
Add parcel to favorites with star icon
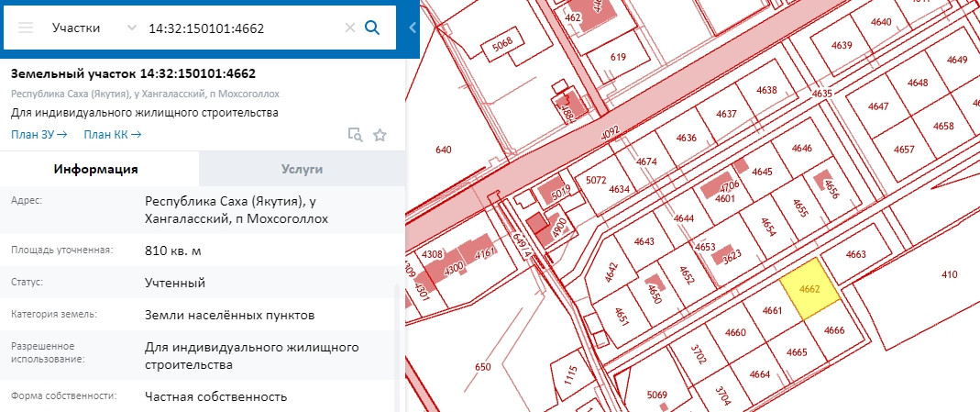pos(380,135)
